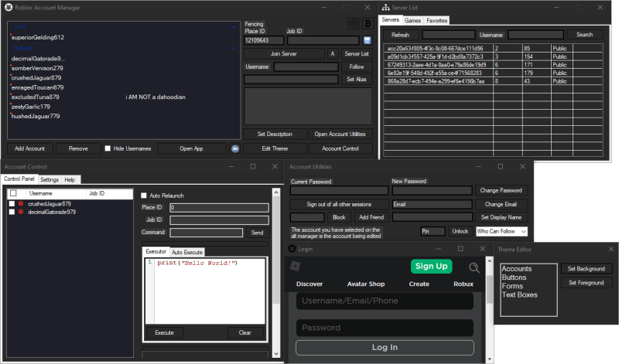Collapse the top account group above superiorGelding612
Image resolution: width=619 pixels, height=364 pixels.
(x=234, y=27)
